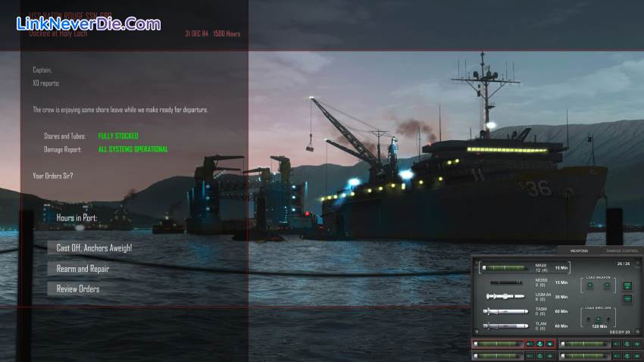The height and width of the screenshot is (362, 644).
Task: Click center Load Spec Ops button
Action: [x=598, y=319]
